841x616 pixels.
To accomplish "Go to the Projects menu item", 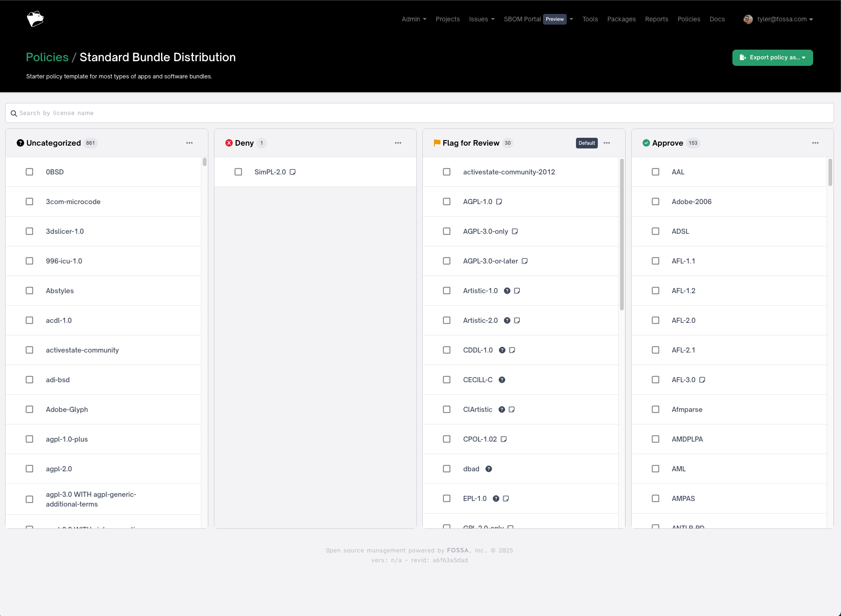I will pyautogui.click(x=447, y=19).
